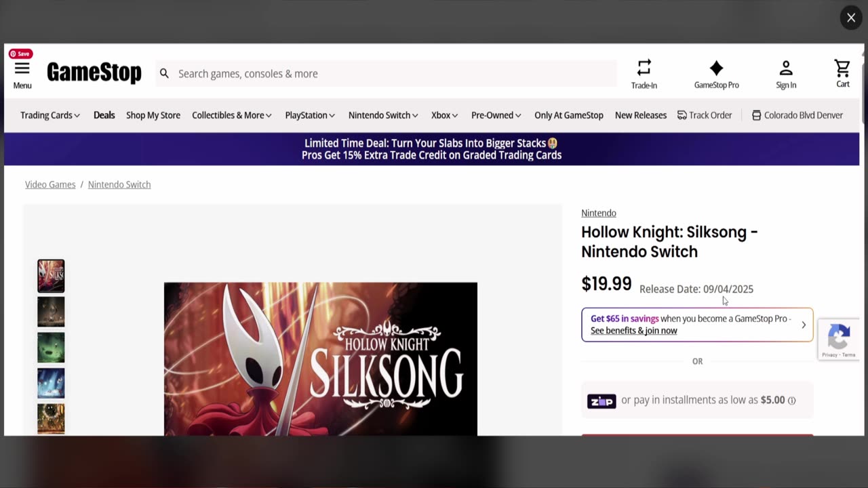This screenshot has width=868, height=488.
Task: Select the second product screenshot thumbnail
Action: click(51, 312)
